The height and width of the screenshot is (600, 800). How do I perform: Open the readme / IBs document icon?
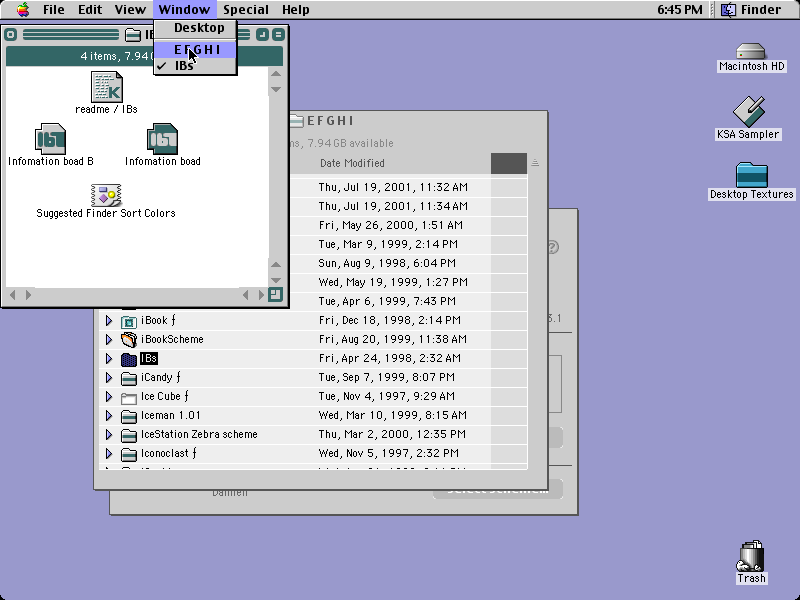click(x=107, y=87)
